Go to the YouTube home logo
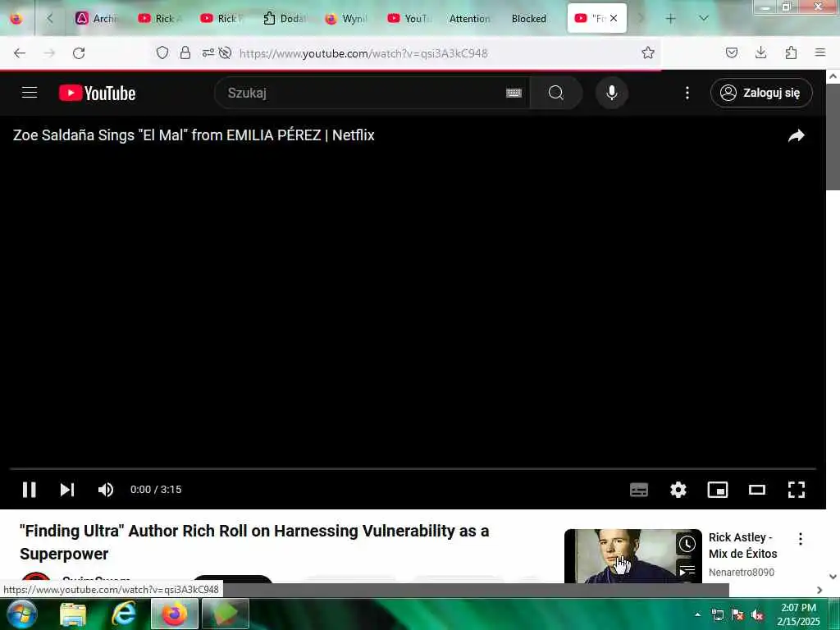 pyautogui.click(x=97, y=93)
